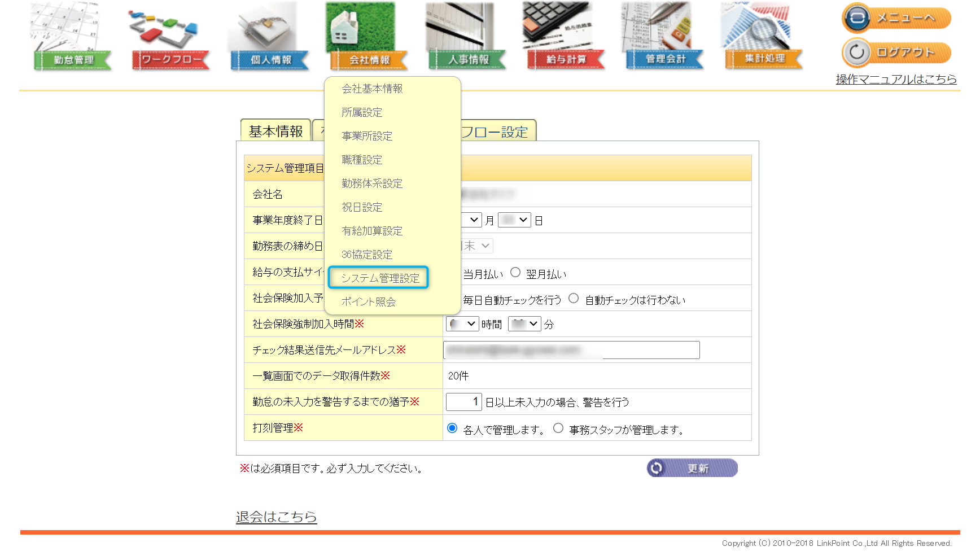Select the 翌月払い radio button

515,273
